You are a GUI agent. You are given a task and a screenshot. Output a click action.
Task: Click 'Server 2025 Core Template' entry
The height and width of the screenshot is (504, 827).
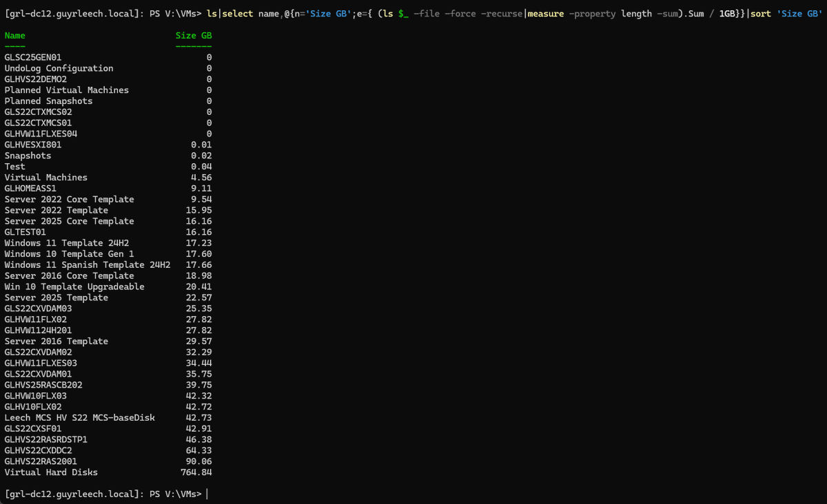69,221
